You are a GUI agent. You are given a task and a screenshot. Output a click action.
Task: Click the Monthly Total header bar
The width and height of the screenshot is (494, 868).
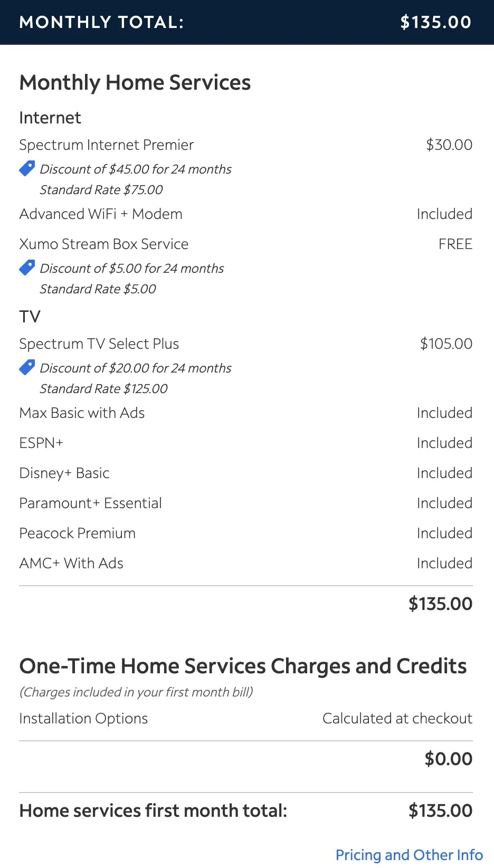pos(246,22)
